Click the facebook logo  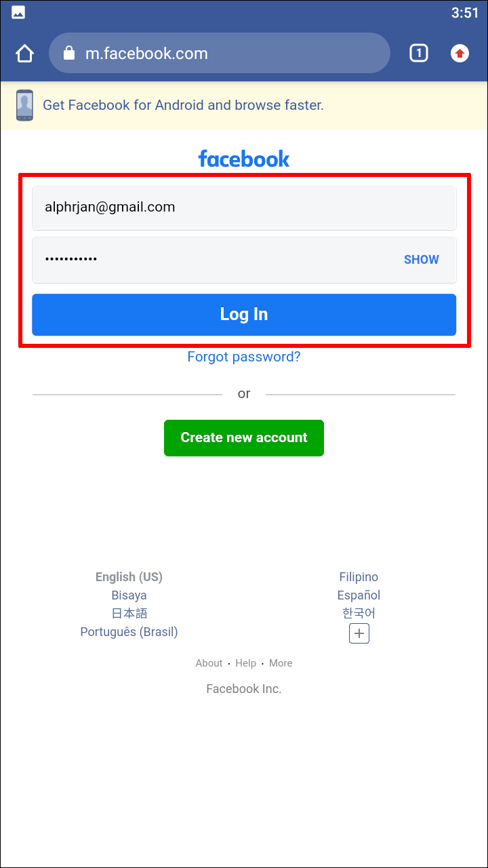(244, 159)
